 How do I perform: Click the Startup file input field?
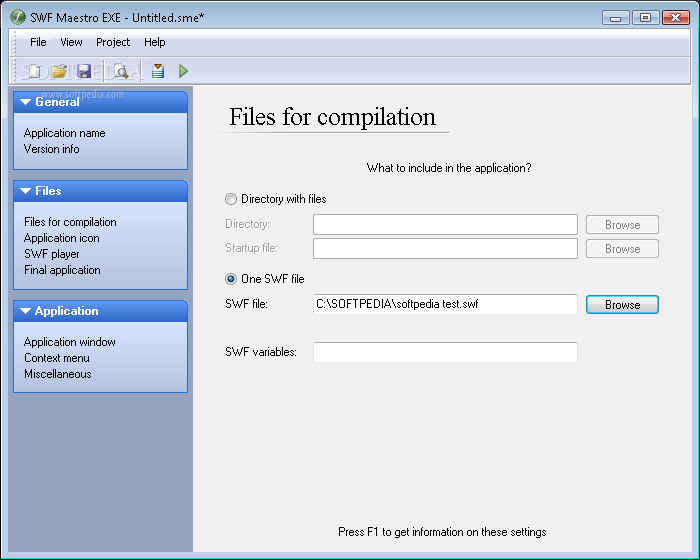pyautogui.click(x=445, y=248)
